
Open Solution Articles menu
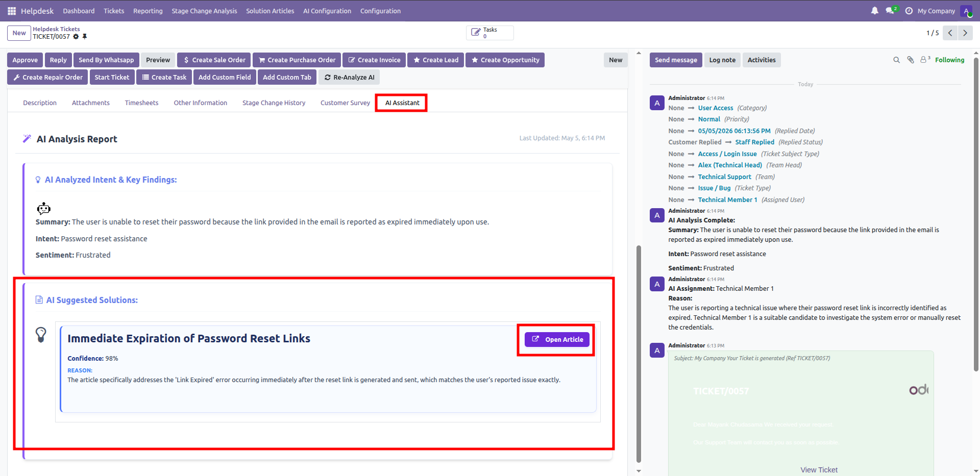pos(270,11)
